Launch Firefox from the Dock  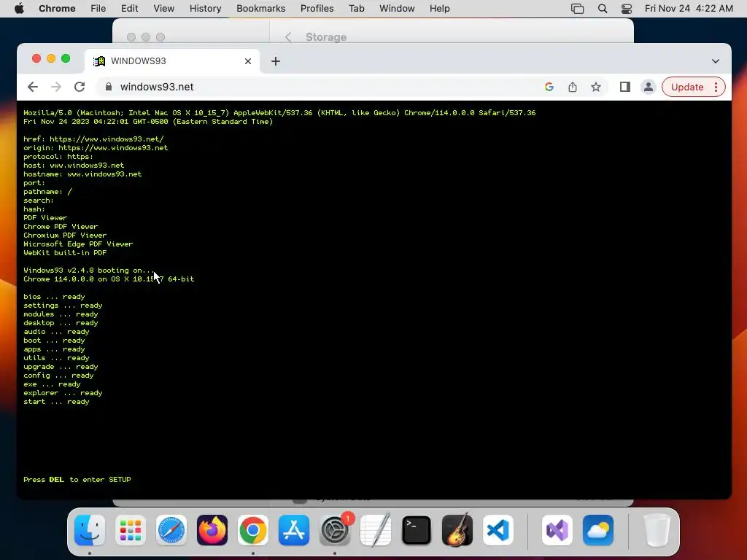coord(212,529)
